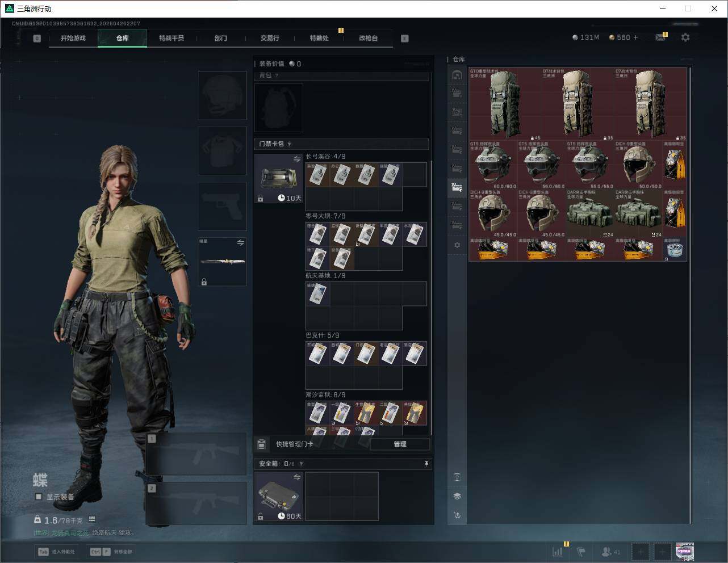Select the DICH-9 helmet with 50.0/50.0 durability
The width and height of the screenshot is (728, 563).
pos(638,165)
